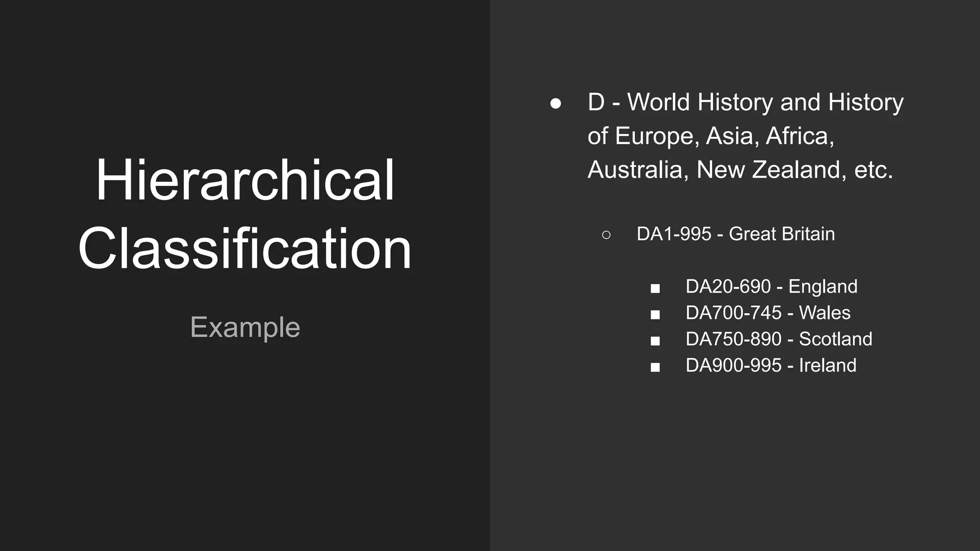Click the word etc. ending the first bullet
The width and height of the screenshot is (980, 551).
coord(873,170)
